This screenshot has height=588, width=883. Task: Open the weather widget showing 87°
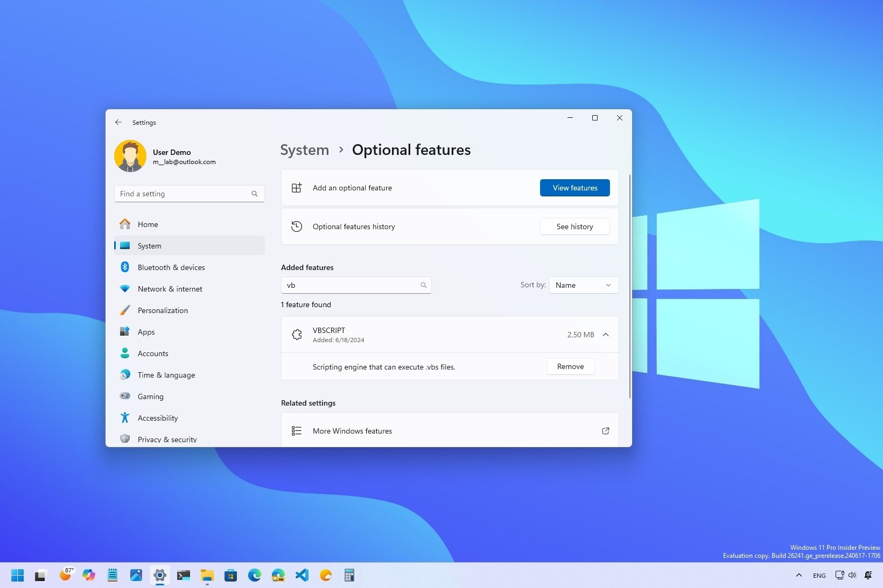(x=66, y=575)
